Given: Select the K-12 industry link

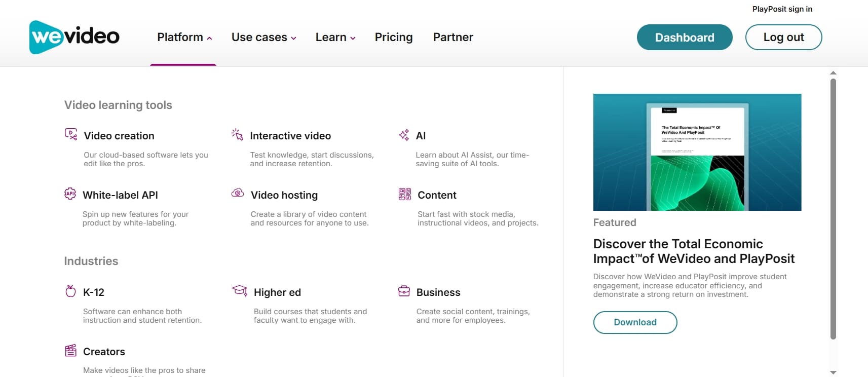Looking at the screenshot, I should point(94,292).
